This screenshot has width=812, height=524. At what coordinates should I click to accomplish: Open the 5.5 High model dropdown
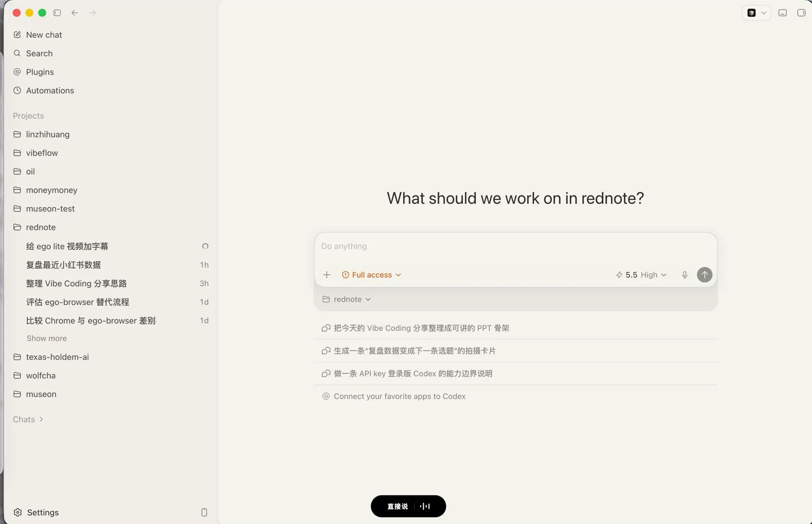[x=641, y=275]
